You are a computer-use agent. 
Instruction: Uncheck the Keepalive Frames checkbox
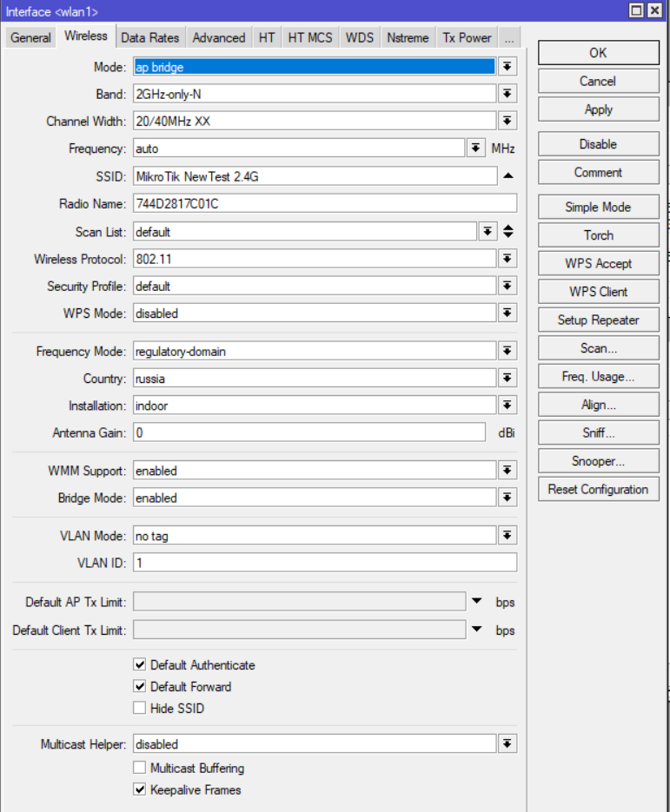(x=139, y=789)
